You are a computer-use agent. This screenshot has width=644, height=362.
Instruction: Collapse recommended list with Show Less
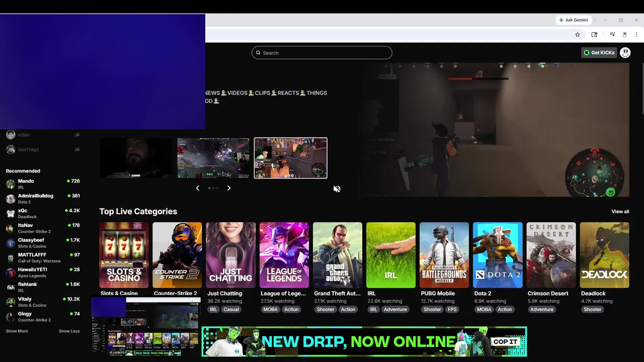(69, 331)
